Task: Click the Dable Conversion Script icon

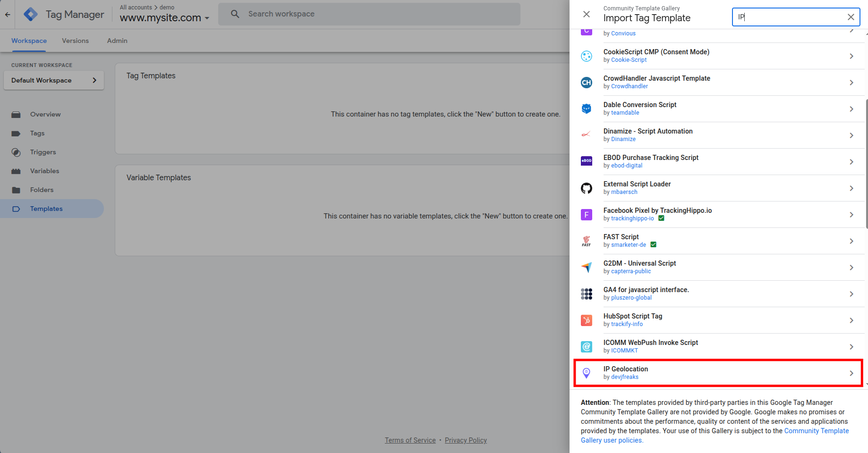Action: tap(587, 109)
